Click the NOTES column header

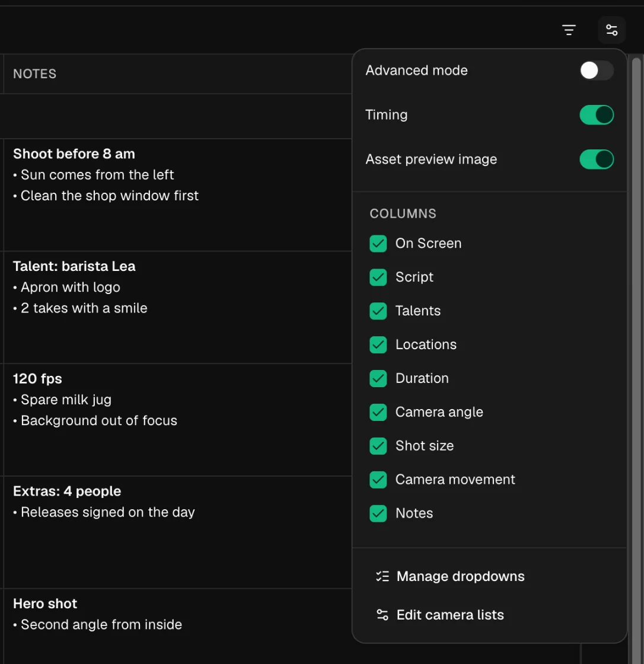click(x=35, y=74)
